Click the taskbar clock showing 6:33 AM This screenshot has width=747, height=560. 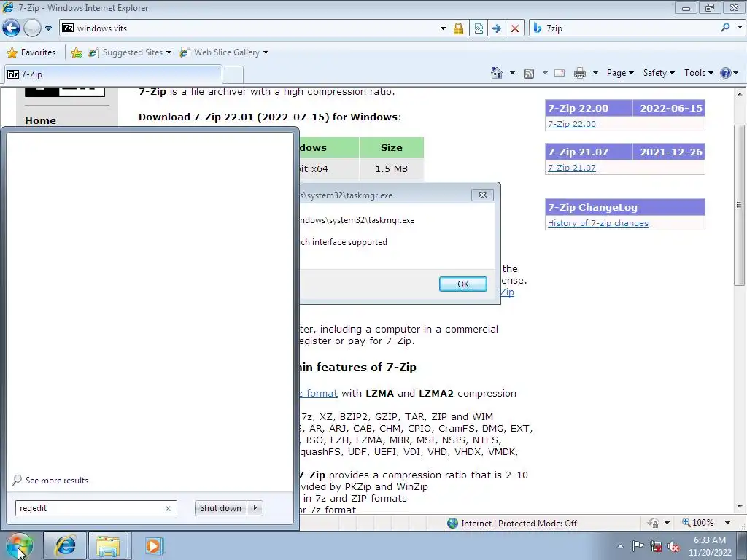(x=710, y=545)
